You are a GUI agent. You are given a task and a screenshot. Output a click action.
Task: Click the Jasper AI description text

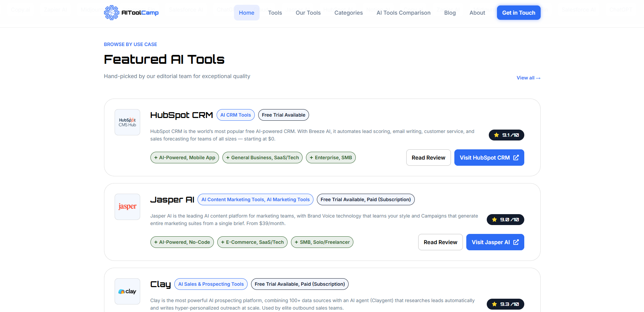(x=314, y=220)
